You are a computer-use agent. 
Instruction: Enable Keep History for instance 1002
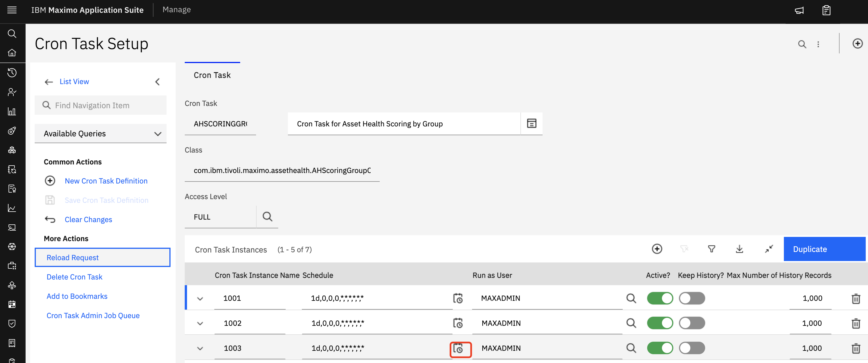pos(692,323)
